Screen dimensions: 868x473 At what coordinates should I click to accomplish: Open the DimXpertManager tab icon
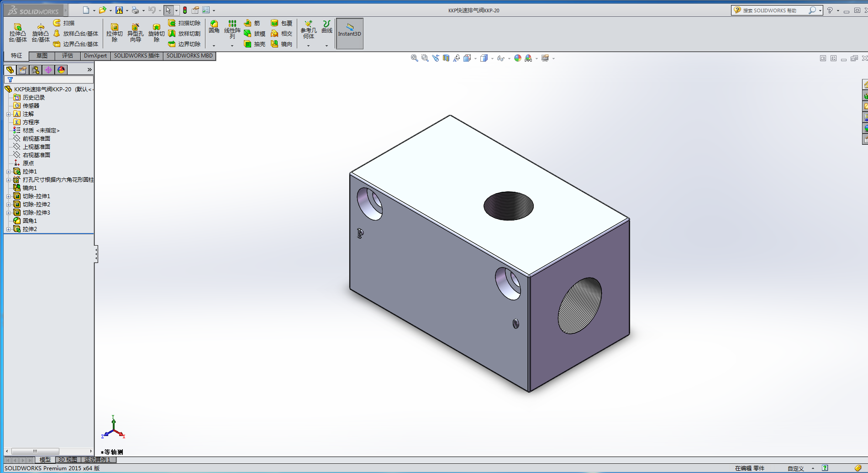pyautogui.click(x=48, y=70)
